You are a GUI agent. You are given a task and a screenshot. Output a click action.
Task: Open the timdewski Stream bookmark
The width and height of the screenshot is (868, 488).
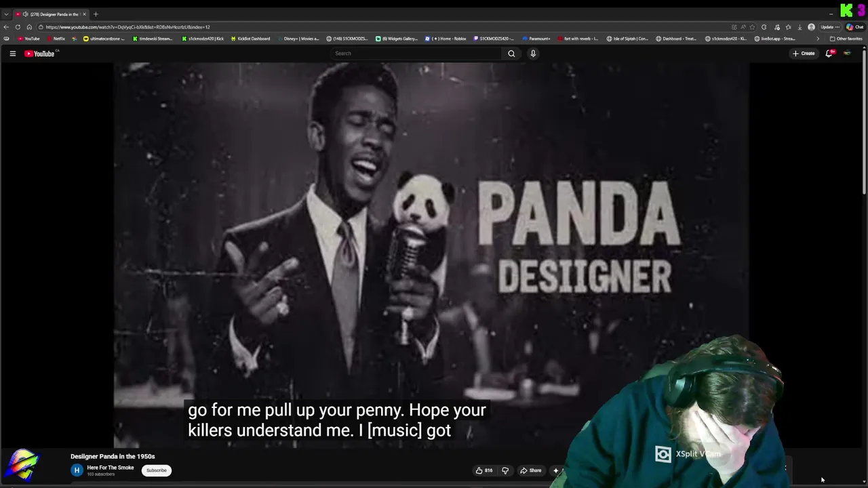point(153,39)
